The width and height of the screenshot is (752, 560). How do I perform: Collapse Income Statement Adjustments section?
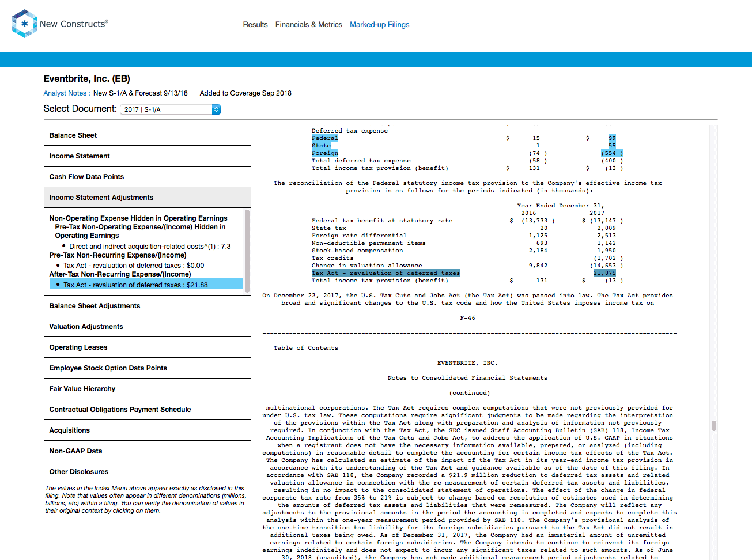148,198
